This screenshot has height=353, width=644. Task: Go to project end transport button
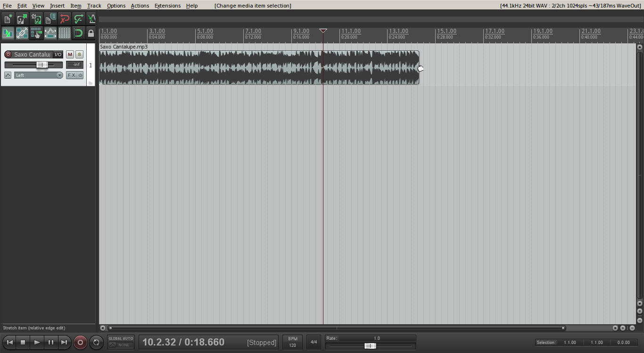(x=65, y=343)
